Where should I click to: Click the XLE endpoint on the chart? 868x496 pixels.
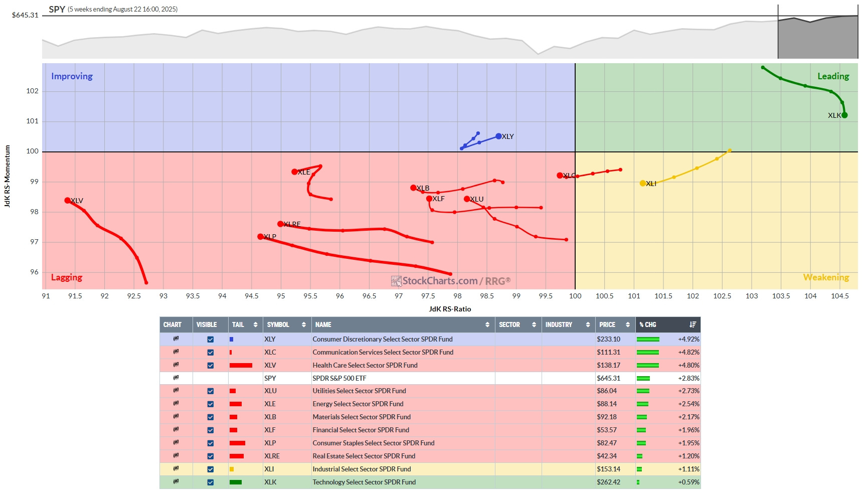294,172
